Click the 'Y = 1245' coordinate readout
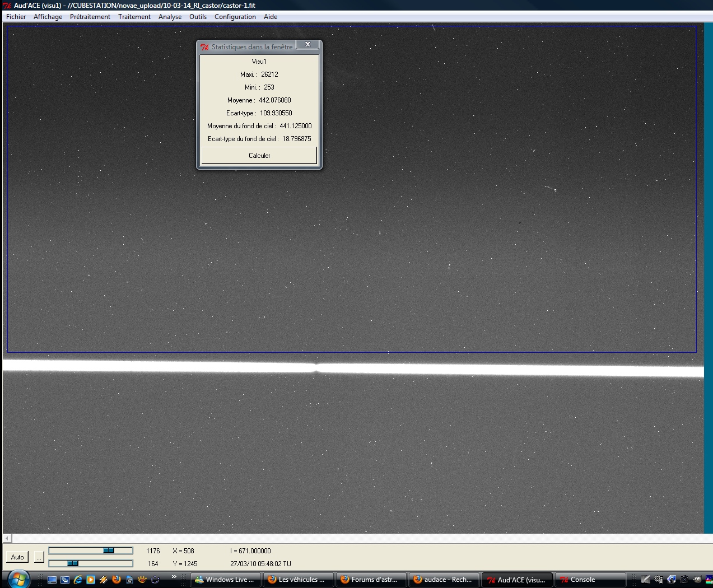 point(185,563)
